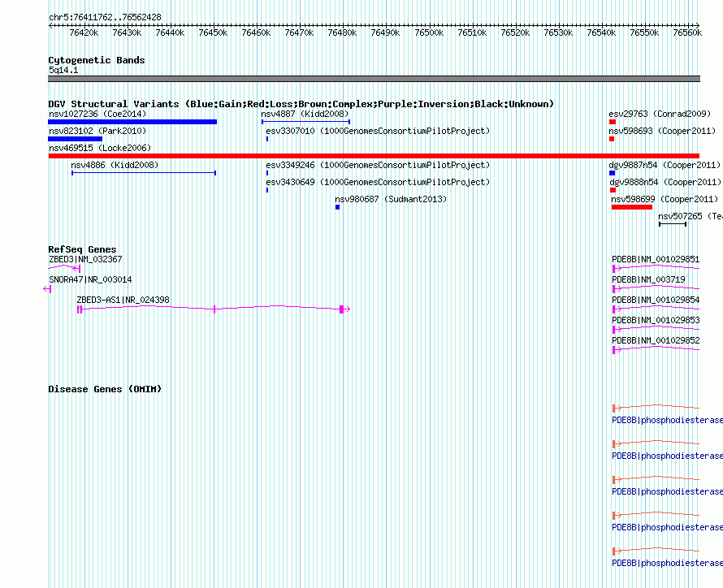
Task: Click the PDE8B NM_001029852 exon glyph
Action: coord(614,350)
